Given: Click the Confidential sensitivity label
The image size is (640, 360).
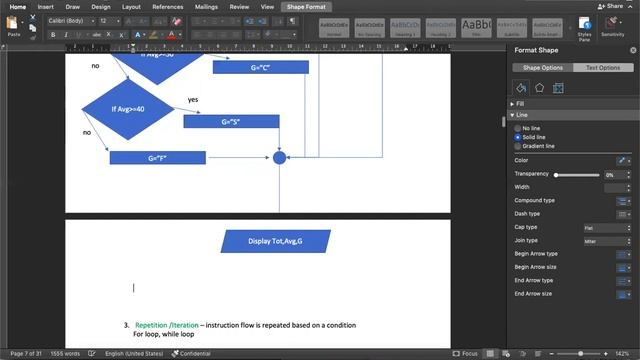Looking at the screenshot, I should pyautogui.click(x=191, y=353).
